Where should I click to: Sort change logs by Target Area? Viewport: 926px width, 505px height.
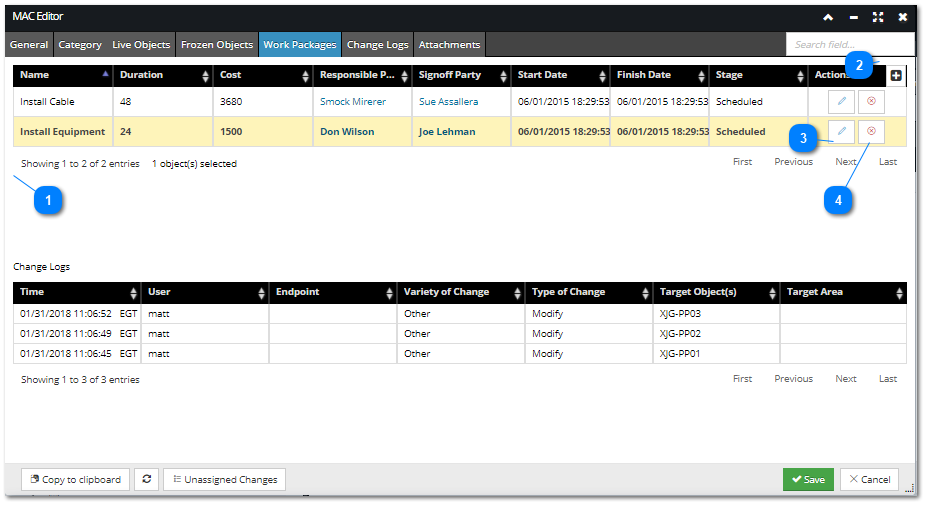(x=843, y=292)
